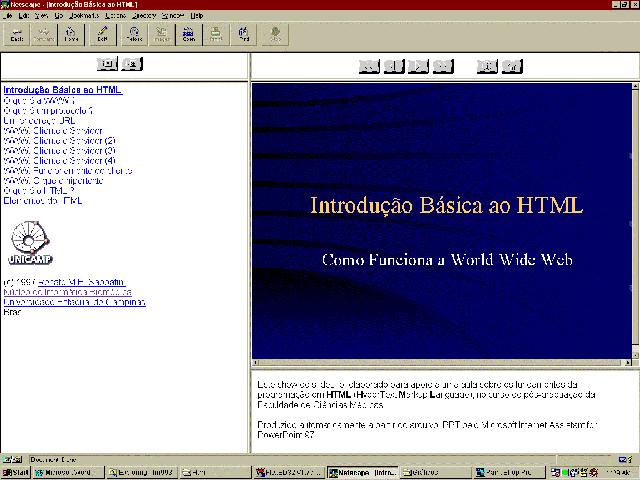This screenshot has width=640, height=480.
Task: Open the Options menu
Action: (116, 16)
